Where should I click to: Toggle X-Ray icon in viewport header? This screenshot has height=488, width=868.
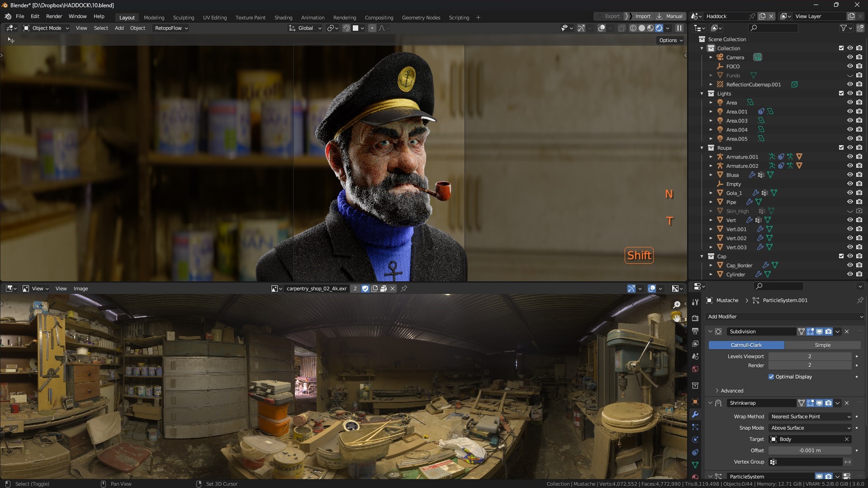622,28
